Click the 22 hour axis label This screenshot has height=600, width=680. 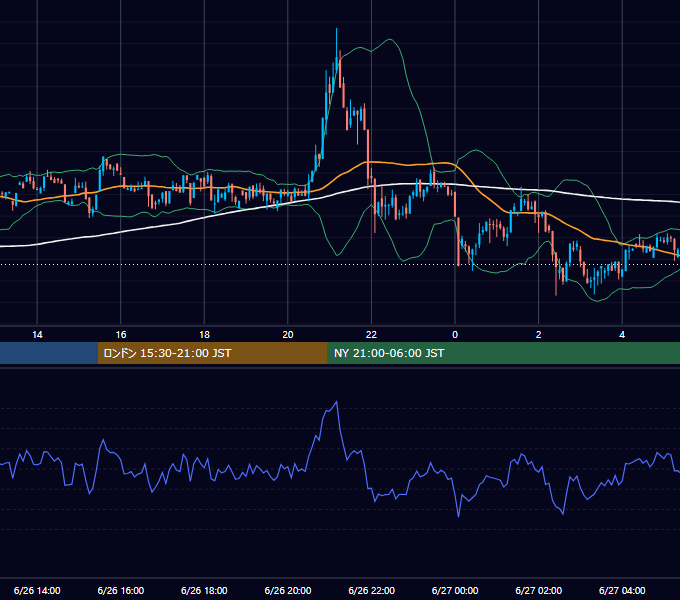pos(371,335)
